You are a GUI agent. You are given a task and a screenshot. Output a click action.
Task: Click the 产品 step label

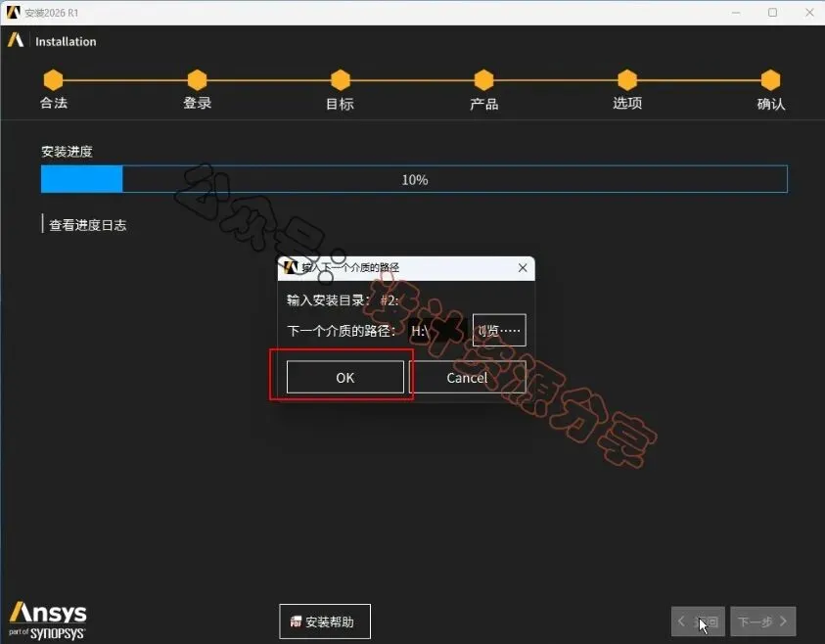(x=484, y=104)
